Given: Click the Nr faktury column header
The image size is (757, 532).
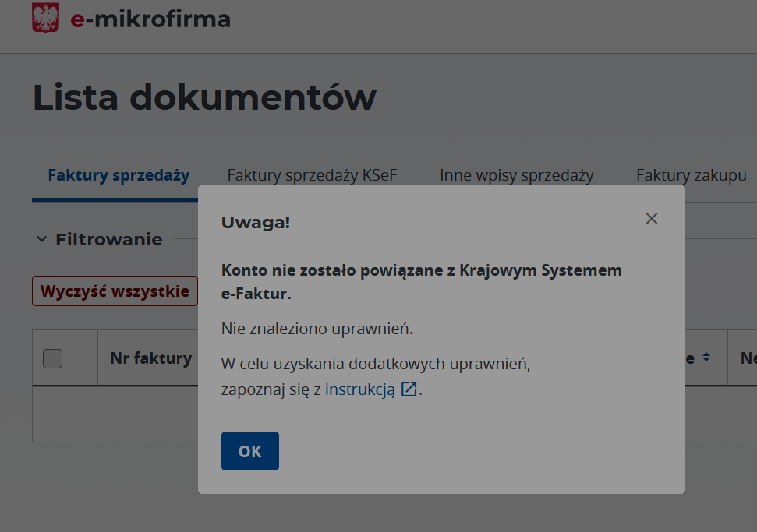Looking at the screenshot, I should pos(150,358).
